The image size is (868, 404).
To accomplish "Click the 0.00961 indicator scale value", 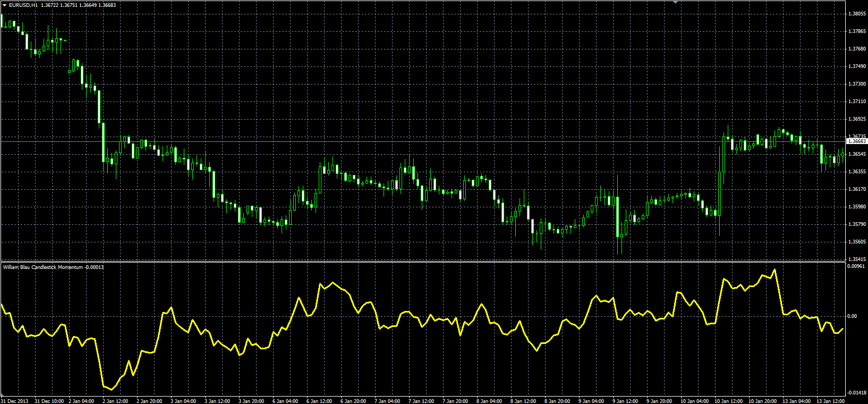I will 857,266.
